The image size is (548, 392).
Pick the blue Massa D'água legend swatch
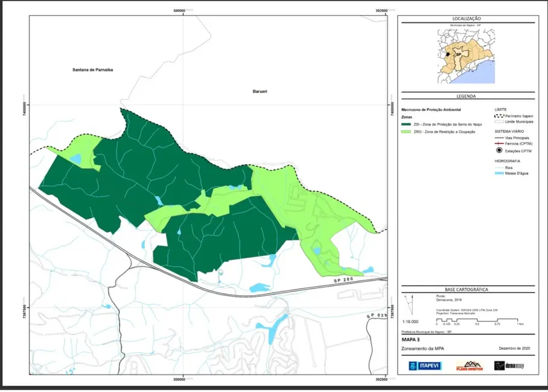tap(499, 174)
